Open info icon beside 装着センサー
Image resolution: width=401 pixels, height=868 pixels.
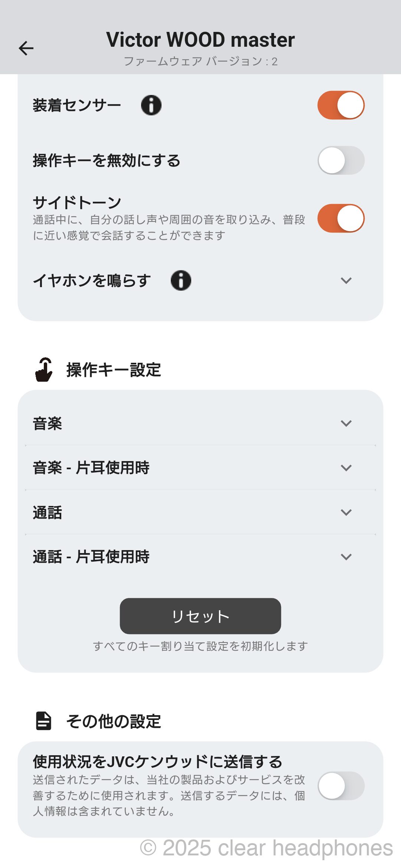151,105
